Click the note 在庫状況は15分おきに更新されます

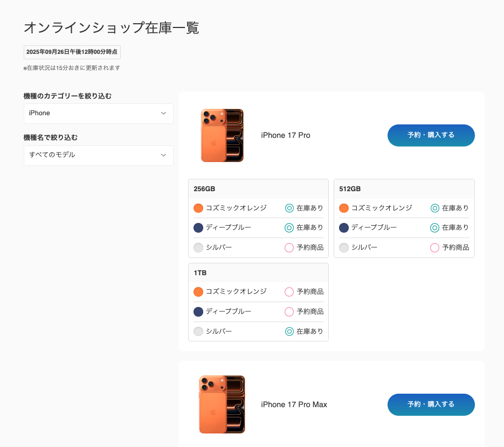72,68
